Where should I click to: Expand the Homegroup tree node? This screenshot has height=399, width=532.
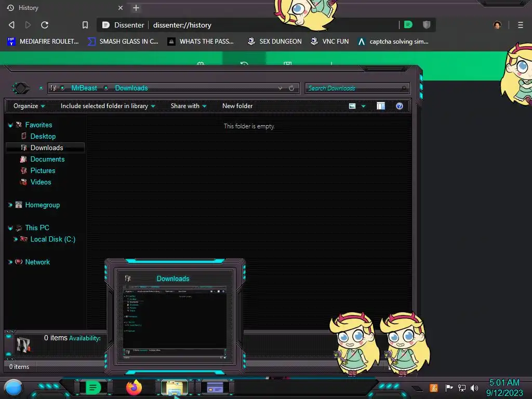(x=10, y=205)
